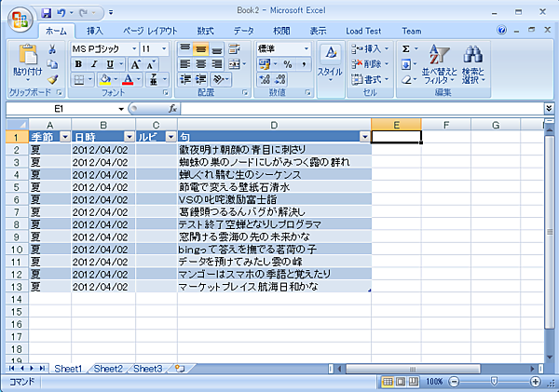Click the 書式 format button in cells group
Screen dimensions: 559x392
coord(371,80)
